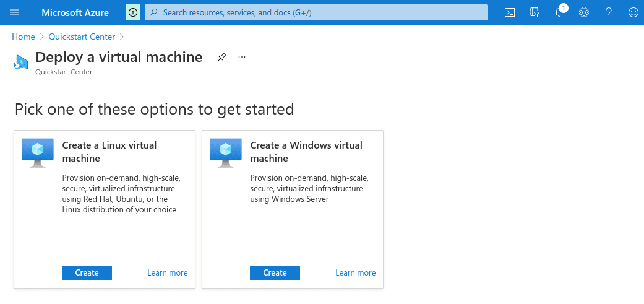
Task: Click the Pick one of these options heading
Action: pyautogui.click(x=155, y=109)
